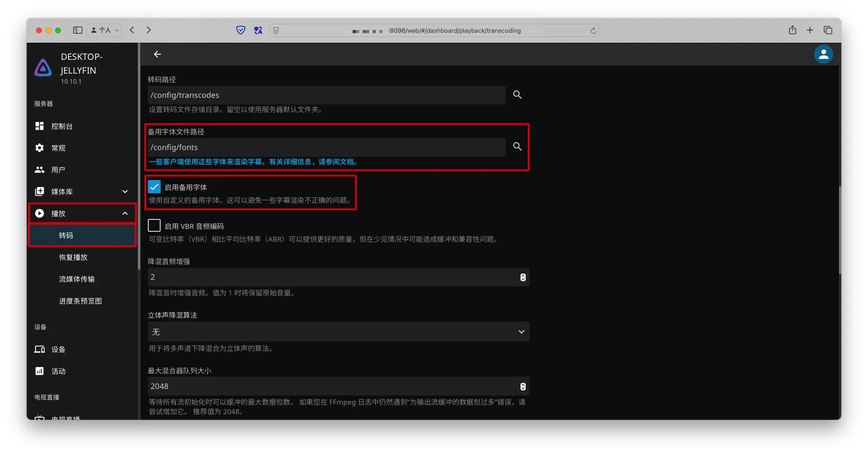Open the 控制台 dashboard page
This screenshot has width=868, height=455.
[62, 126]
